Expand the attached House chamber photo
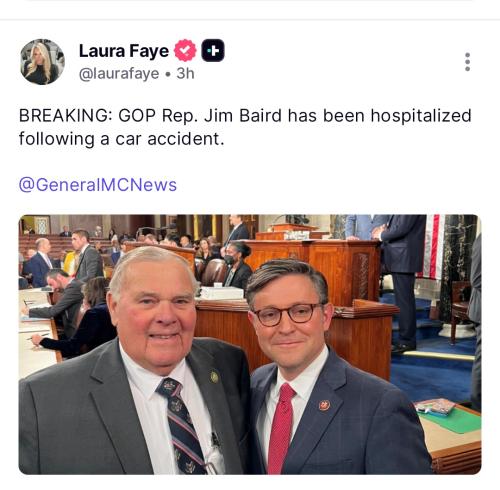Viewport: 500px width, 490px height. pos(250,344)
